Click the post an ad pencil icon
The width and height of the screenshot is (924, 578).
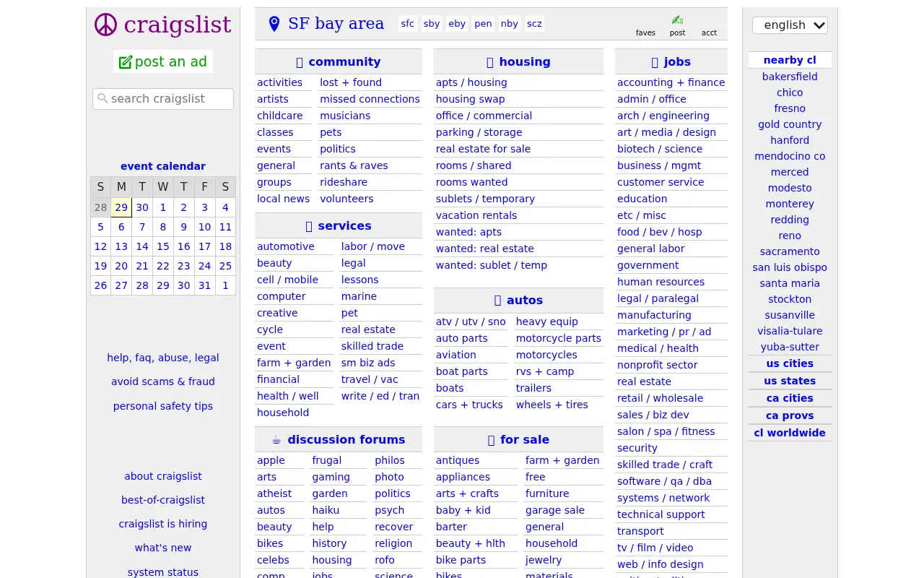pos(126,62)
